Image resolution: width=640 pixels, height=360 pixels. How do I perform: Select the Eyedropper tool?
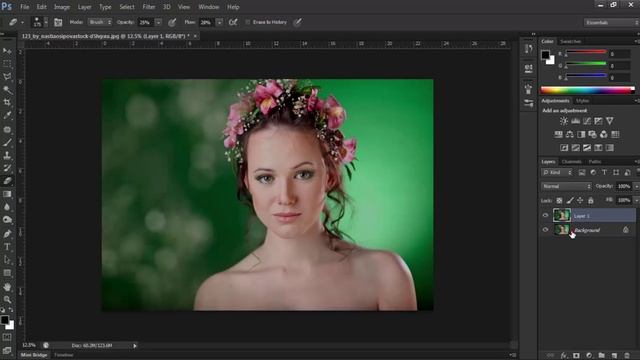(7, 116)
